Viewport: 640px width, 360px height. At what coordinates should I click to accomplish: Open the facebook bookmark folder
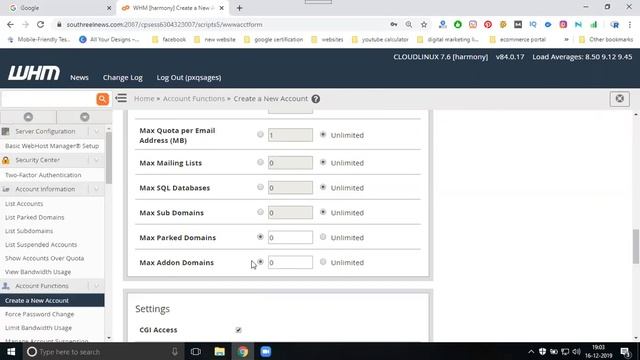coord(169,40)
